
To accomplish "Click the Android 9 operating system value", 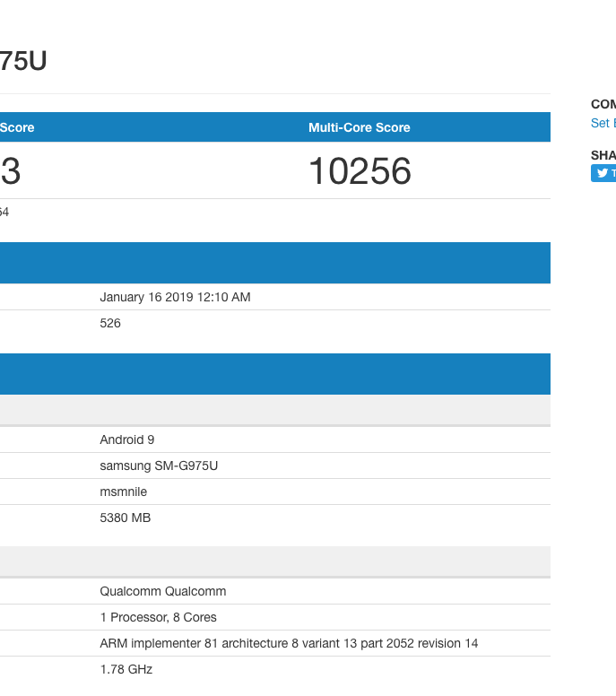I will 127,439.
